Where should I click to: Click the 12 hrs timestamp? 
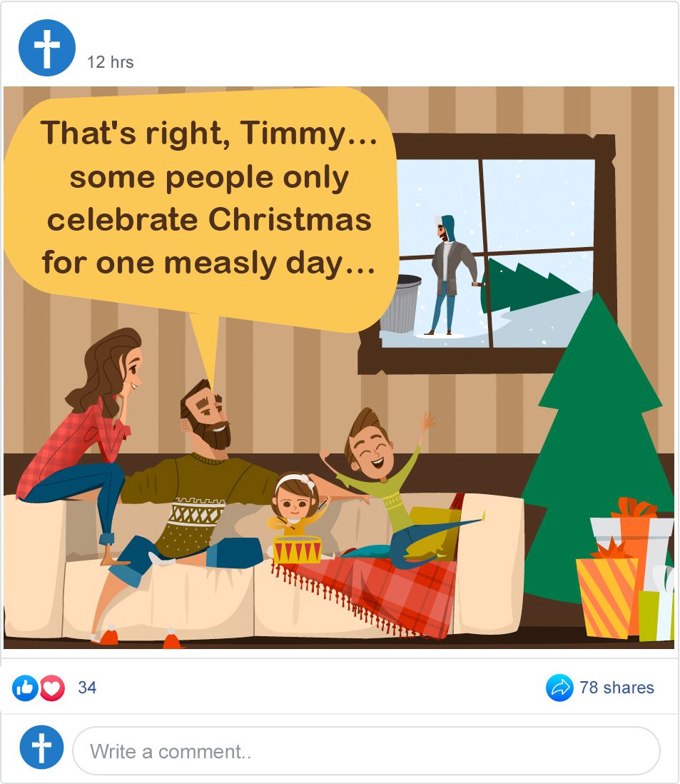(111, 62)
